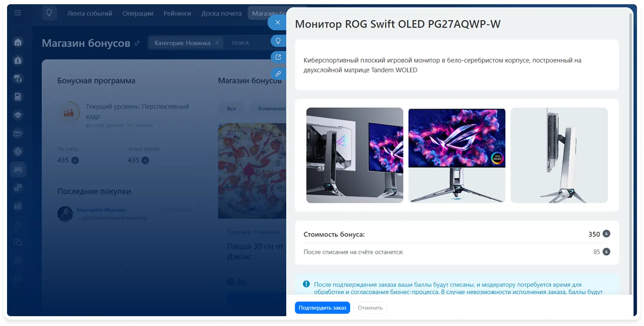Viewport: 644px width, 326px height.
Task: Open the graduation cap learning icon
Action: 18,115
